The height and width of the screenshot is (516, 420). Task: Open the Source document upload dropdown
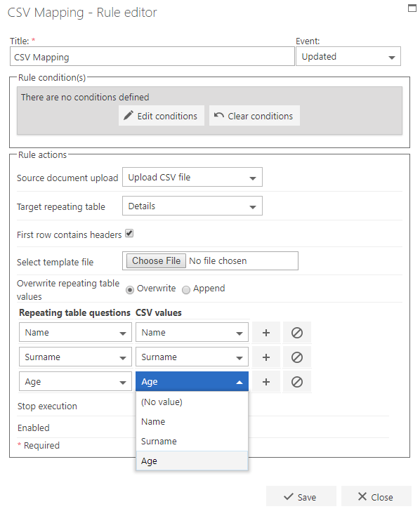[192, 177]
